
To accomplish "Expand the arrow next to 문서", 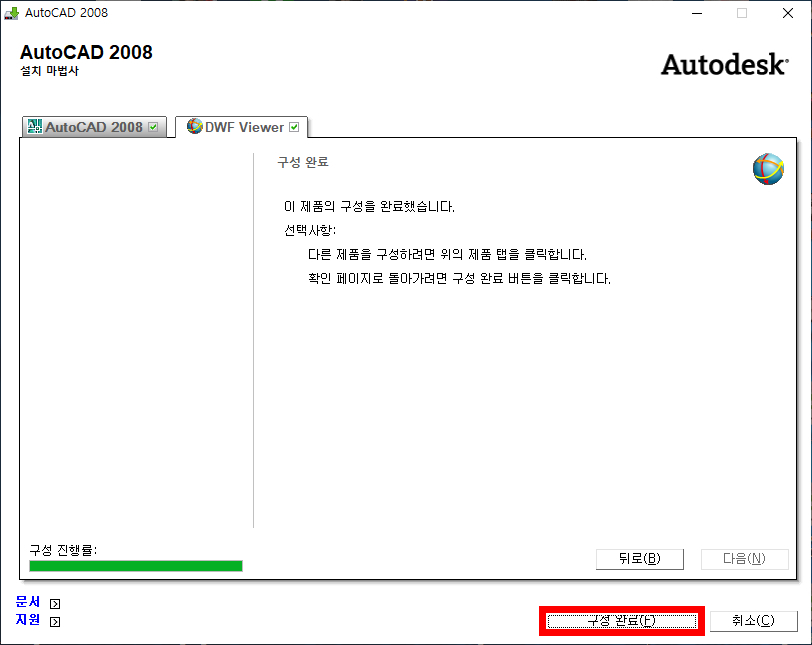I will click(x=55, y=604).
